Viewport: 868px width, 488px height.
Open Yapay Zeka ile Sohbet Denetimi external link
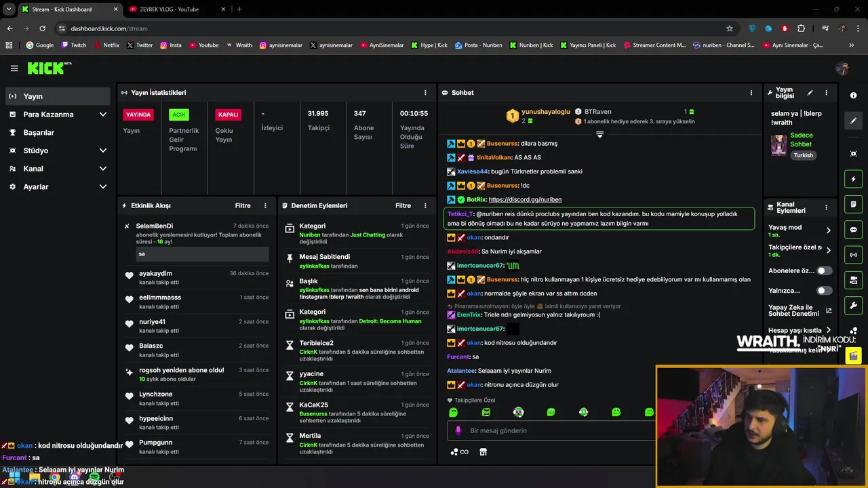pos(829,311)
